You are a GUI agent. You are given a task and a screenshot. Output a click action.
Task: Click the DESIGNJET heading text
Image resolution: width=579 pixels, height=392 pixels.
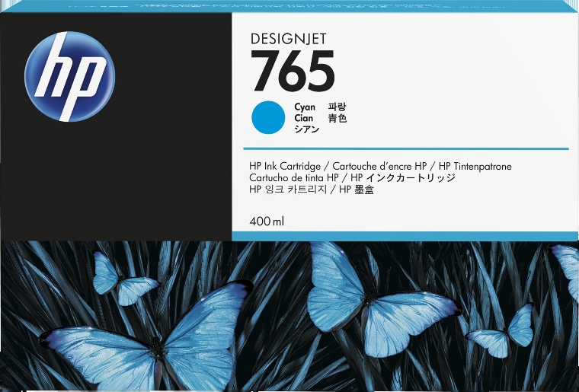click(292, 37)
